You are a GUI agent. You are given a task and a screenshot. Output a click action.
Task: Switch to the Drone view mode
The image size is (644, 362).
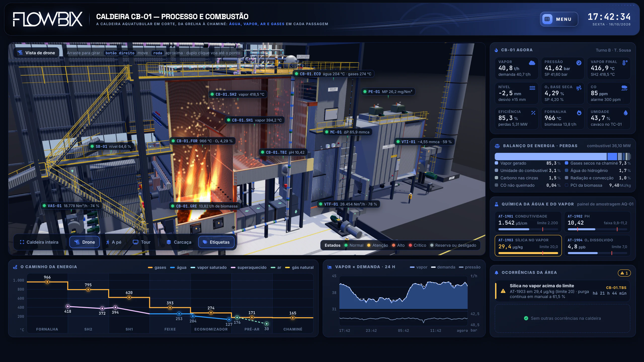pyautogui.click(x=85, y=242)
